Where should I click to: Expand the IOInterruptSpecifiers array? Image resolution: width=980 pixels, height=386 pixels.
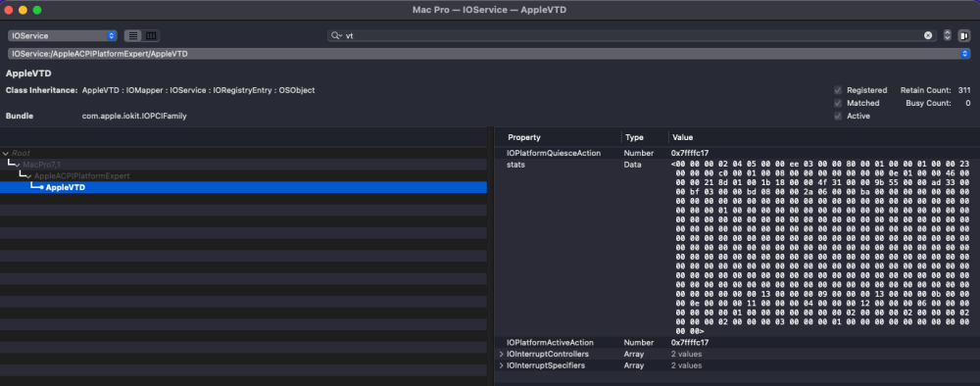click(501, 365)
